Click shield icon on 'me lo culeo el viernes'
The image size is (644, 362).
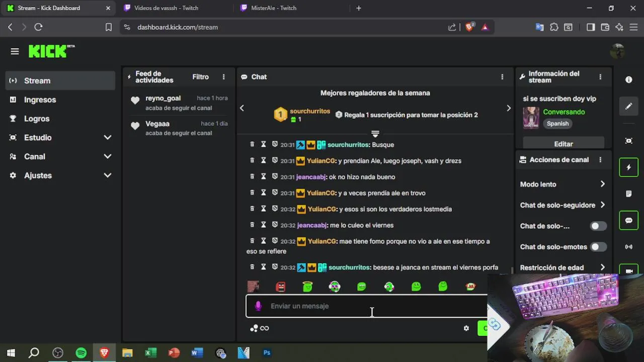point(275,225)
